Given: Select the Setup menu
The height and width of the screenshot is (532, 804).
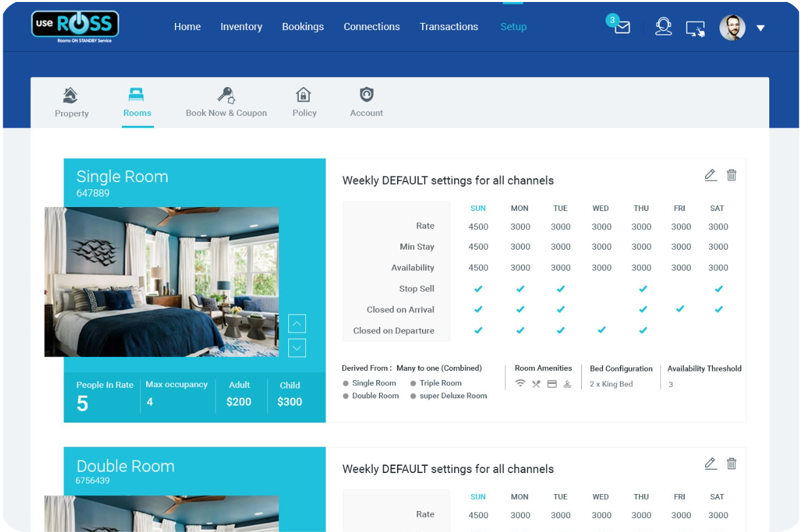Looking at the screenshot, I should click(x=513, y=27).
